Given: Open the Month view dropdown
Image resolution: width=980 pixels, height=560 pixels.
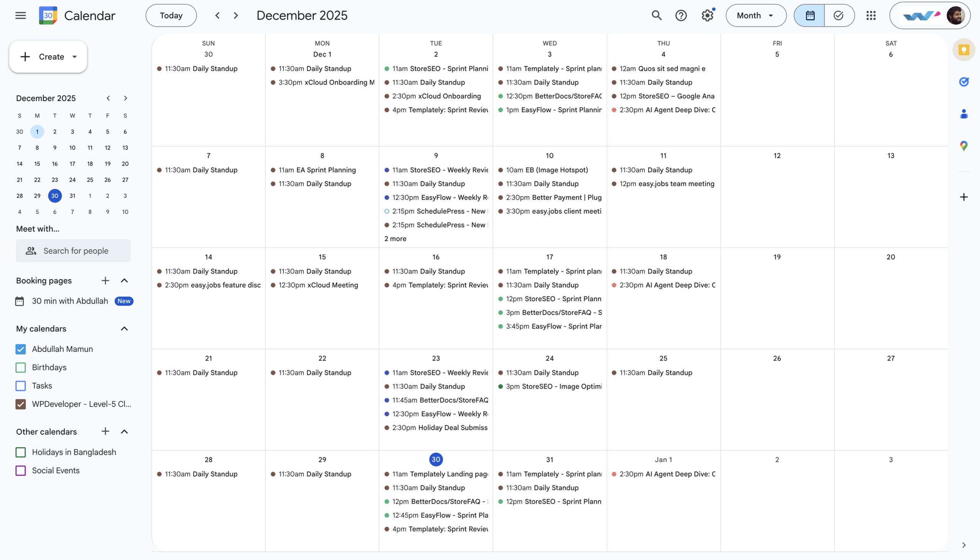Looking at the screenshot, I should [755, 15].
